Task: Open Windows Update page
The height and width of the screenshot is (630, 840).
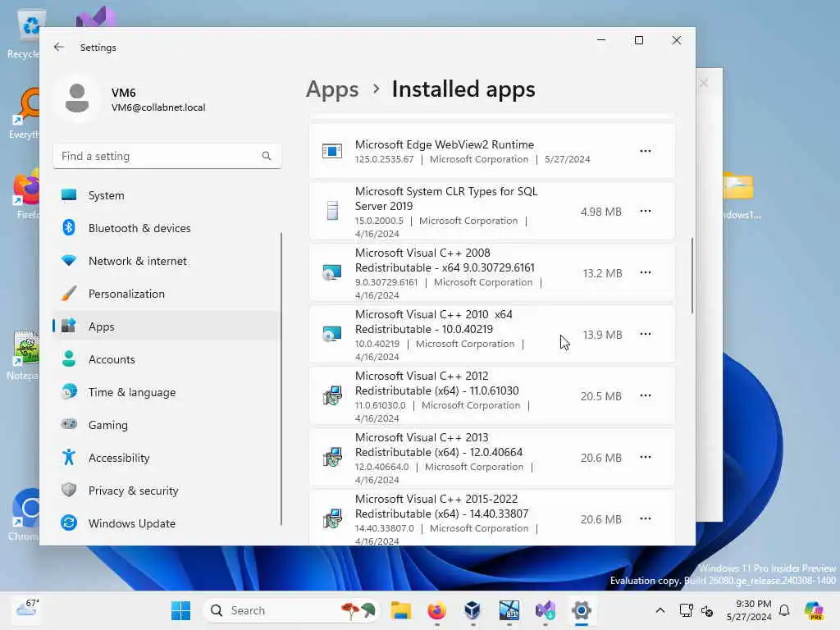Action: click(x=166, y=523)
